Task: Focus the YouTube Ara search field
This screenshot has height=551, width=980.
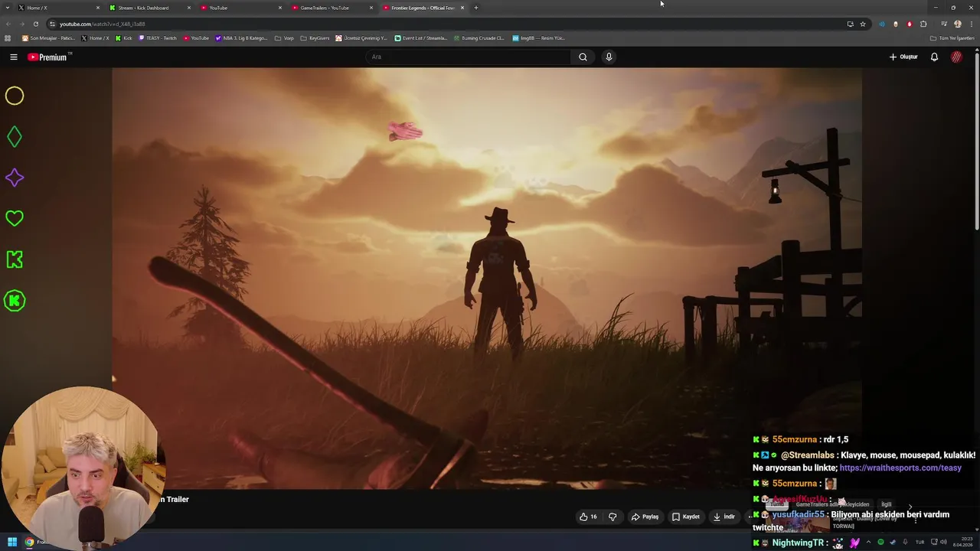Action: 469,57
